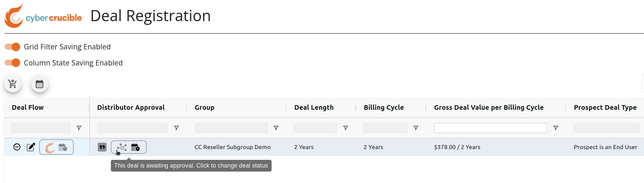Open the quote icon in Distributor Approval
644x183 pixels.
pyautogui.click(x=102, y=147)
